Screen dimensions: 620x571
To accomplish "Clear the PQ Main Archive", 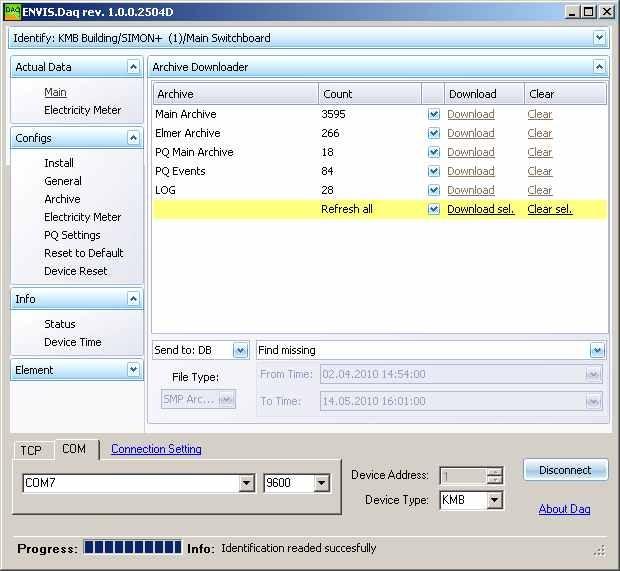I will point(540,152).
